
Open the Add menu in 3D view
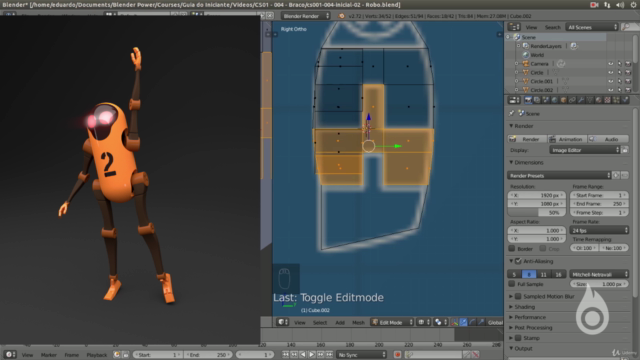(x=340, y=322)
